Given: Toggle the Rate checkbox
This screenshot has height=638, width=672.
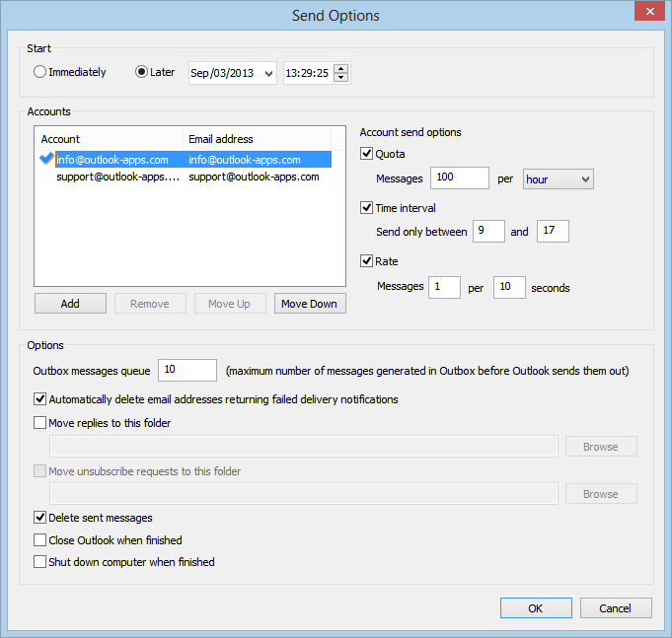Looking at the screenshot, I should pyautogui.click(x=366, y=260).
